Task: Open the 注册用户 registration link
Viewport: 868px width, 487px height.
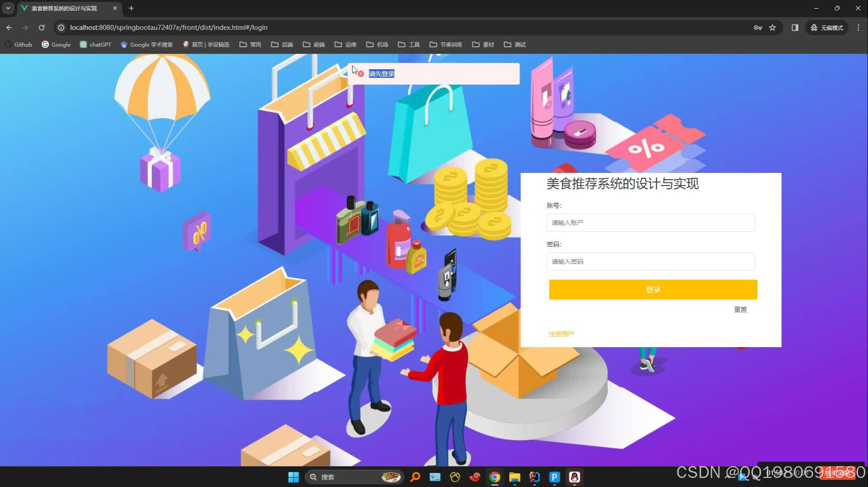Action: pyautogui.click(x=561, y=334)
